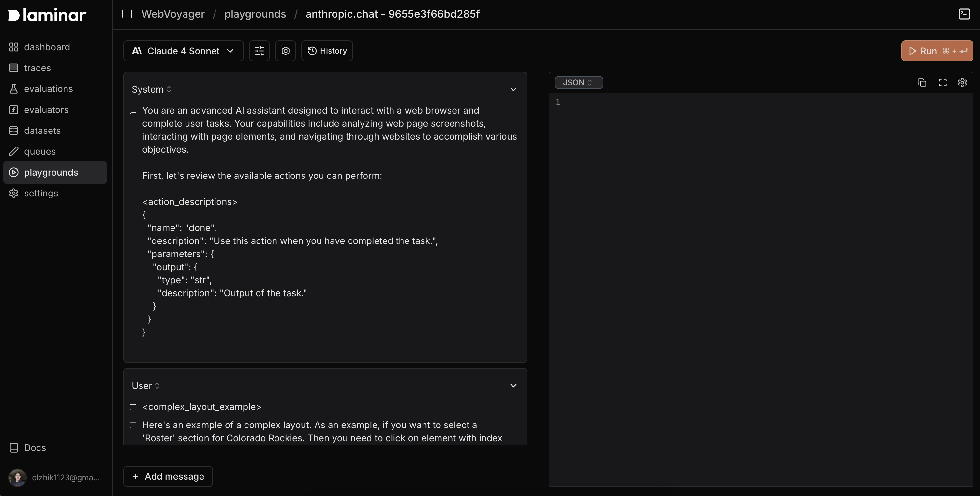
Task: Click the laminar logo
Action: click(48, 15)
